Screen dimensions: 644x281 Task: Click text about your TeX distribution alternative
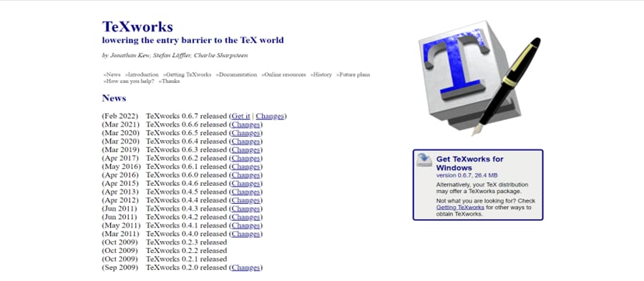coord(482,188)
